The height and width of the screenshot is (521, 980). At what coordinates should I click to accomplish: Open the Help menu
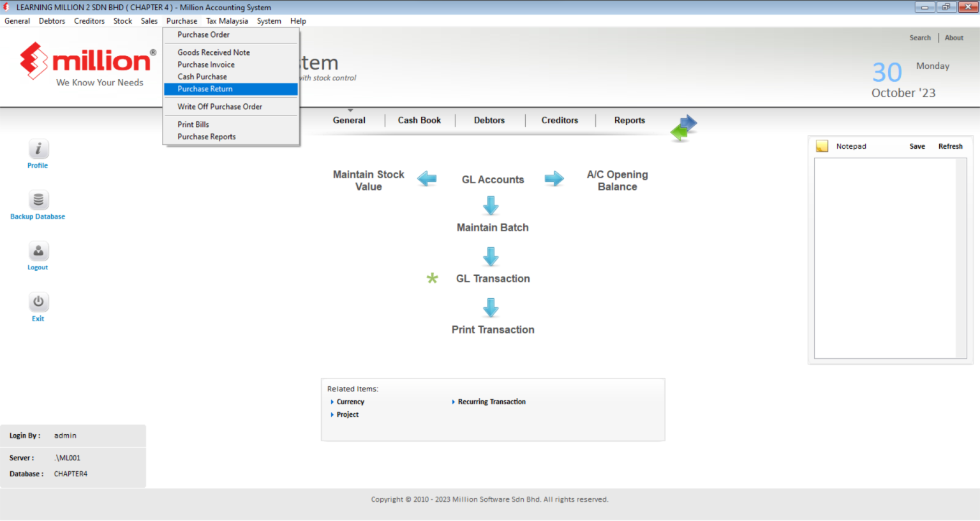(298, 21)
